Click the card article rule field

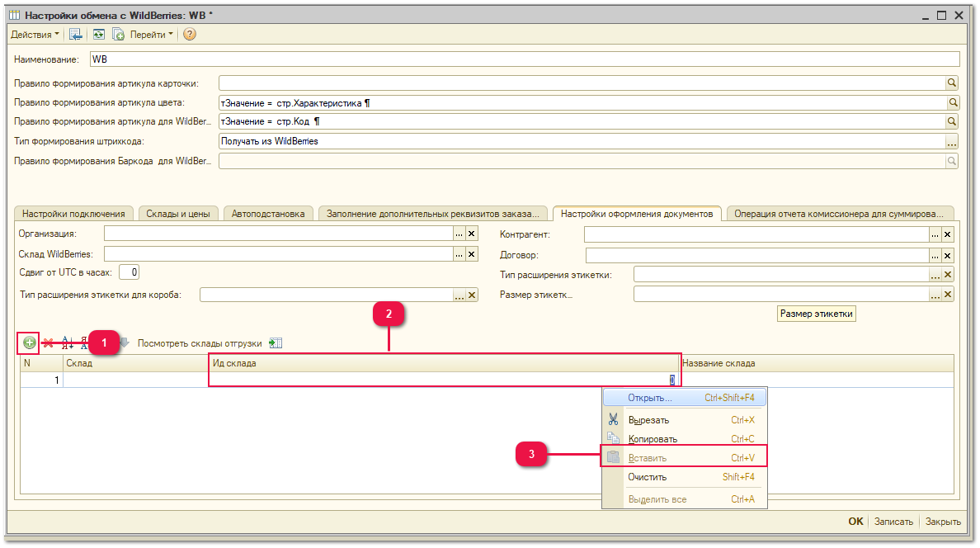(x=582, y=83)
